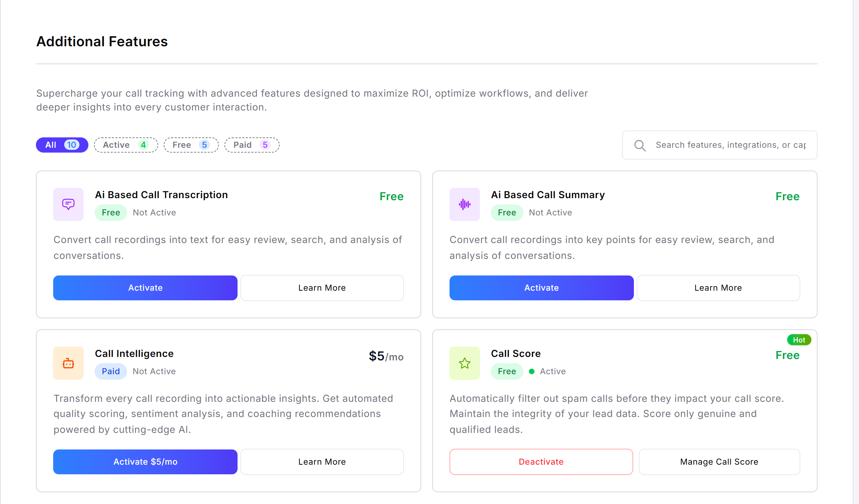
Task: Click the green Hot badge on Call Score
Action: 799,340
